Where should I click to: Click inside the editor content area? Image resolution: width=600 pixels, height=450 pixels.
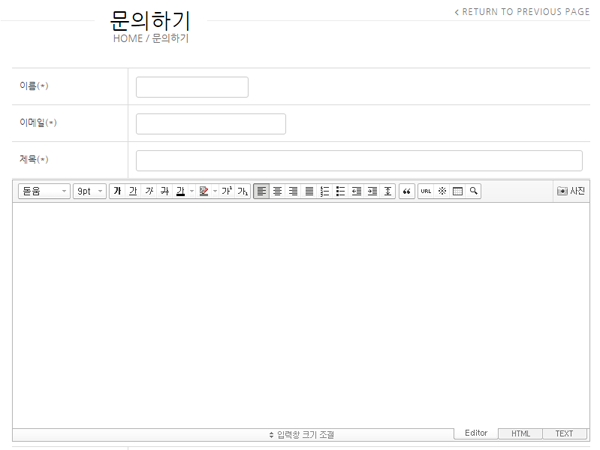click(301, 315)
